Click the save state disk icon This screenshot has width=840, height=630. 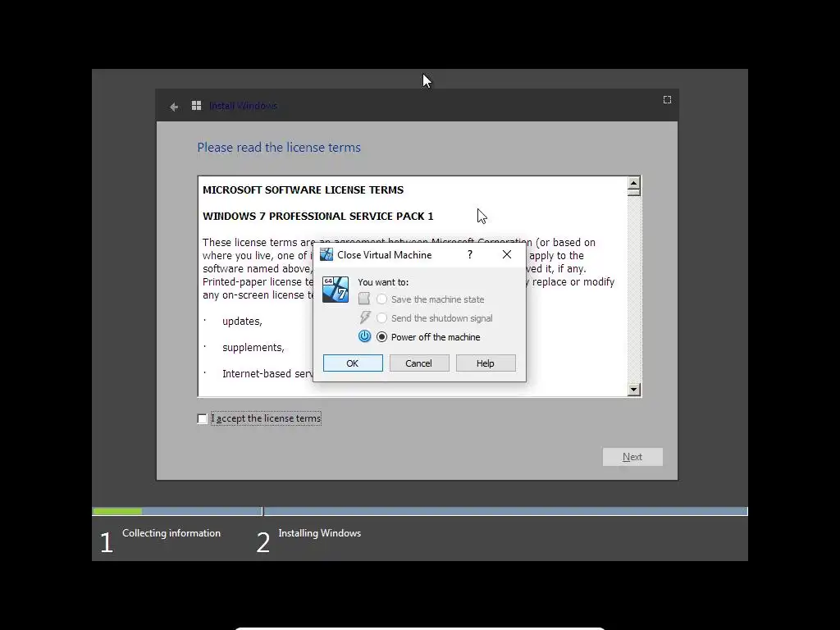tap(364, 299)
